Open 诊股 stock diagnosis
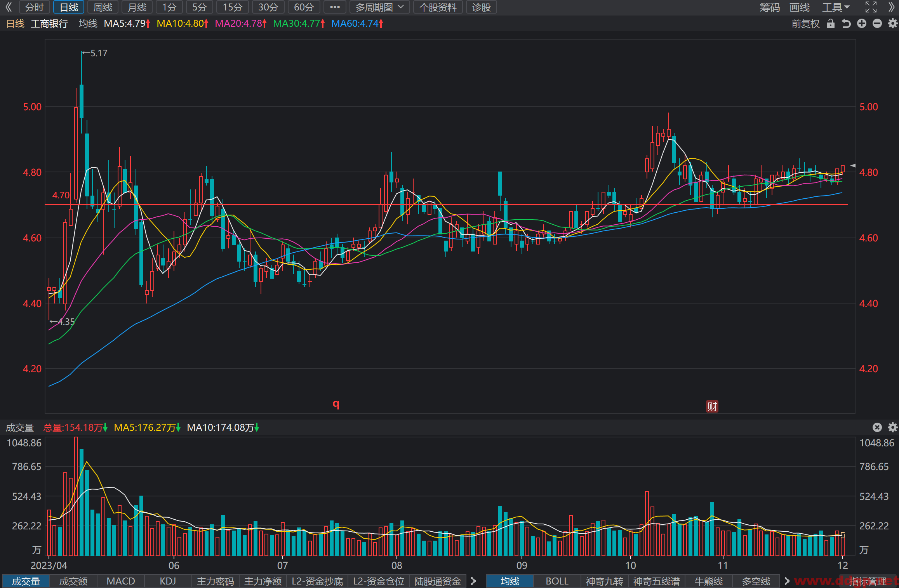 pos(482,7)
